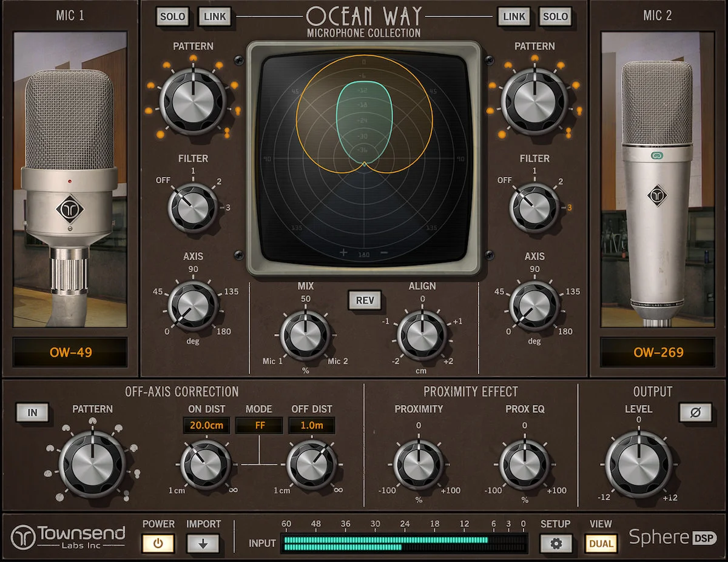Screen dimensions: 728x562
Task: Click the Sphere DSP logo
Action: (672, 537)
